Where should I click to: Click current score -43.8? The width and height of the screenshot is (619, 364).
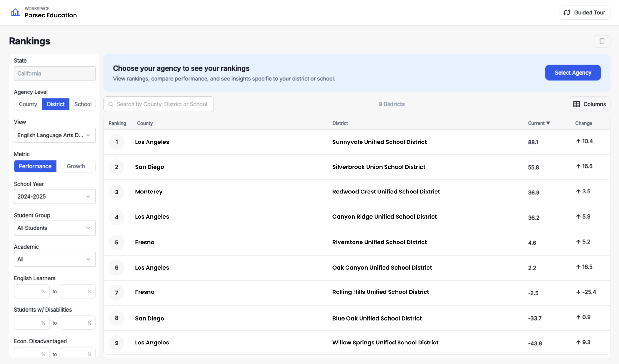click(535, 343)
